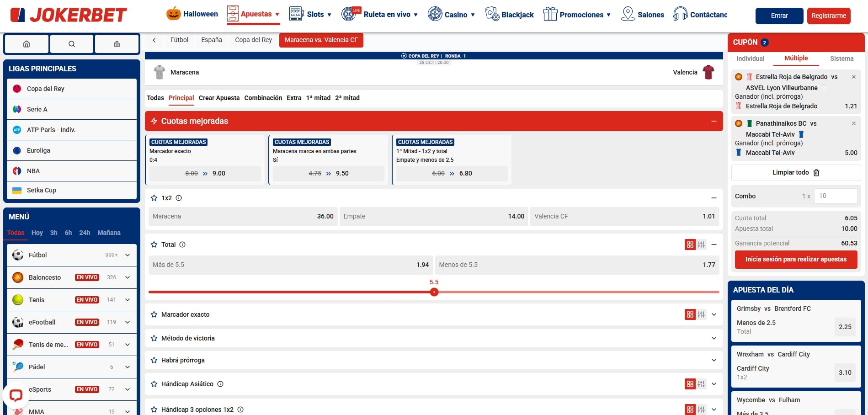This screenshot has height=415, width=868.
Task: Select the statistics icon in left sidebar
Action: point(117,44)
